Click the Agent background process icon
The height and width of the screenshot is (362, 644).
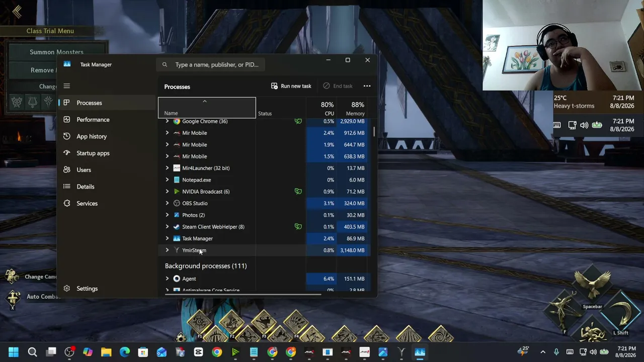pos(177,279)
